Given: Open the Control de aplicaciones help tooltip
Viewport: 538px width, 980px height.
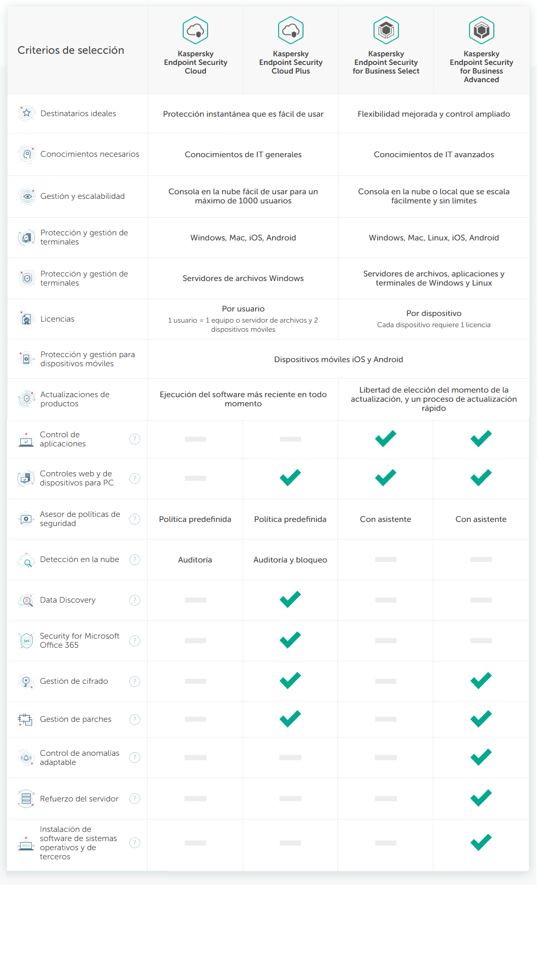Looking at the screenshot, I should click(x=134, y=439).
